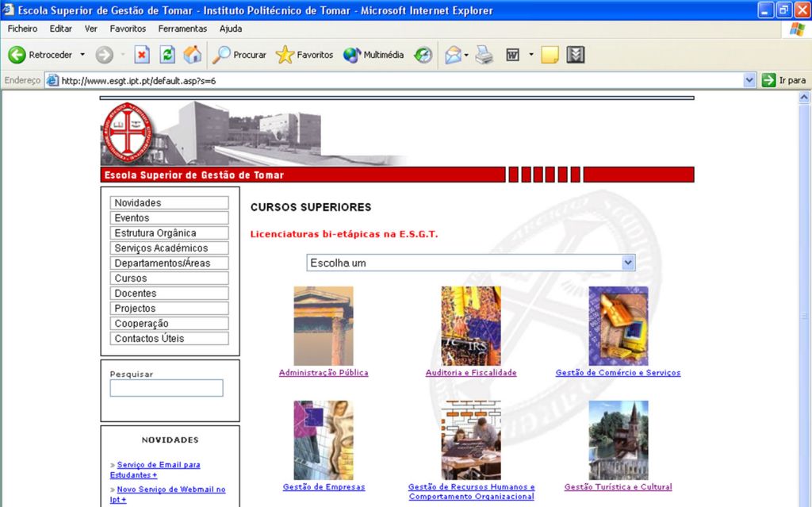
Task: Go to the browser Home icon
Action: pyautogui.click(x=192, y=55)
